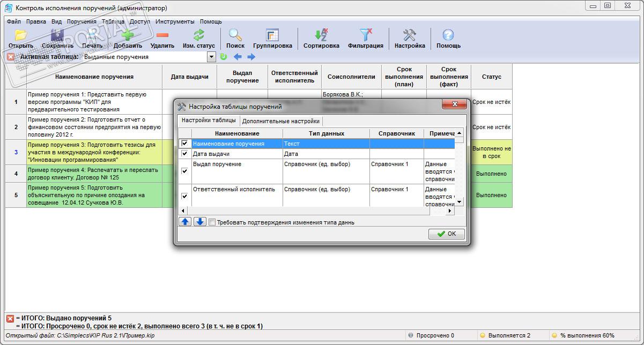Click Наименование поручения main table header

pyautogui.click(x=94, y=77)
